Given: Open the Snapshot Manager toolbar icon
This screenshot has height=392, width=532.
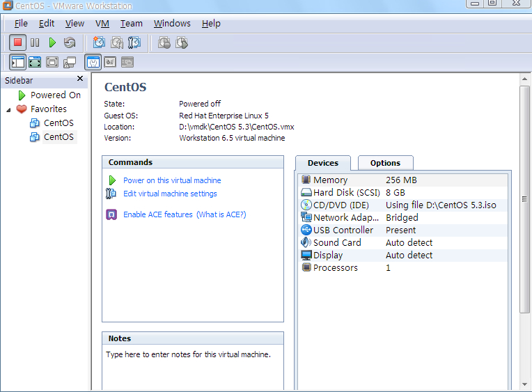Looking at the screenshot, I should tap(134, 42).
